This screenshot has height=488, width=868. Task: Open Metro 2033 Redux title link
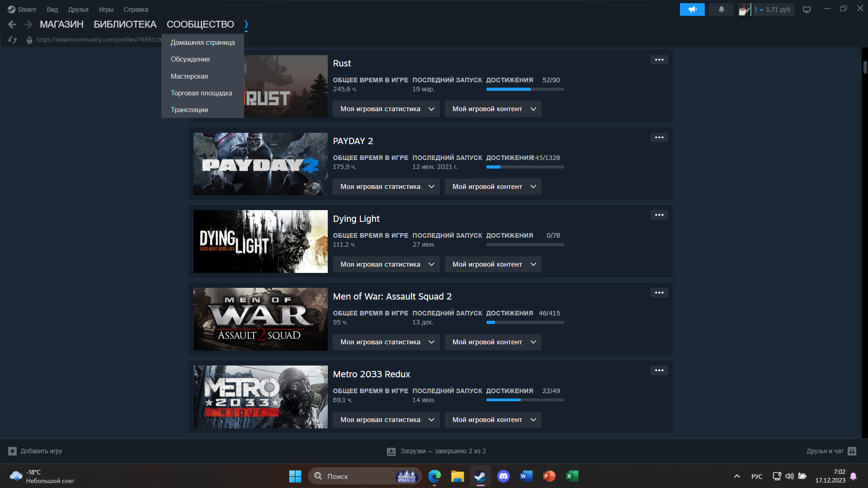click(x=372, y=374)
